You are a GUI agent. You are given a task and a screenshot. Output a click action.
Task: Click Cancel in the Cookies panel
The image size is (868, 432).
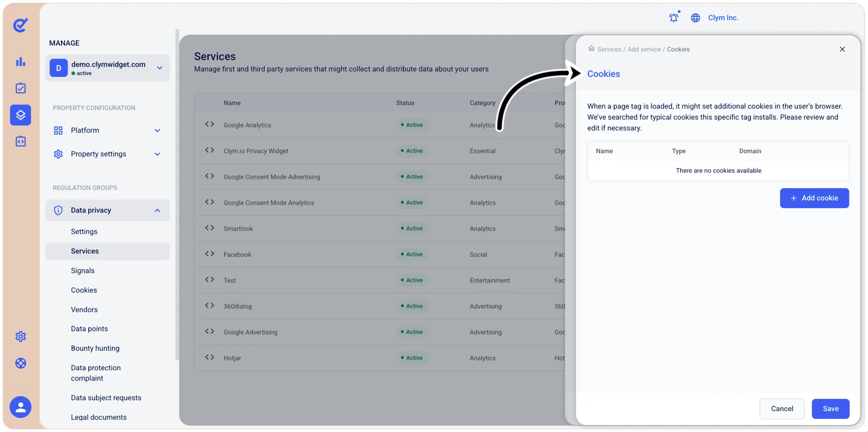[x=782, y=408]
